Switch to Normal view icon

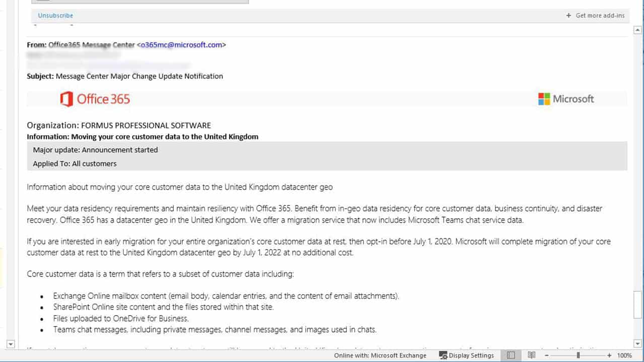tap(511, 355)
